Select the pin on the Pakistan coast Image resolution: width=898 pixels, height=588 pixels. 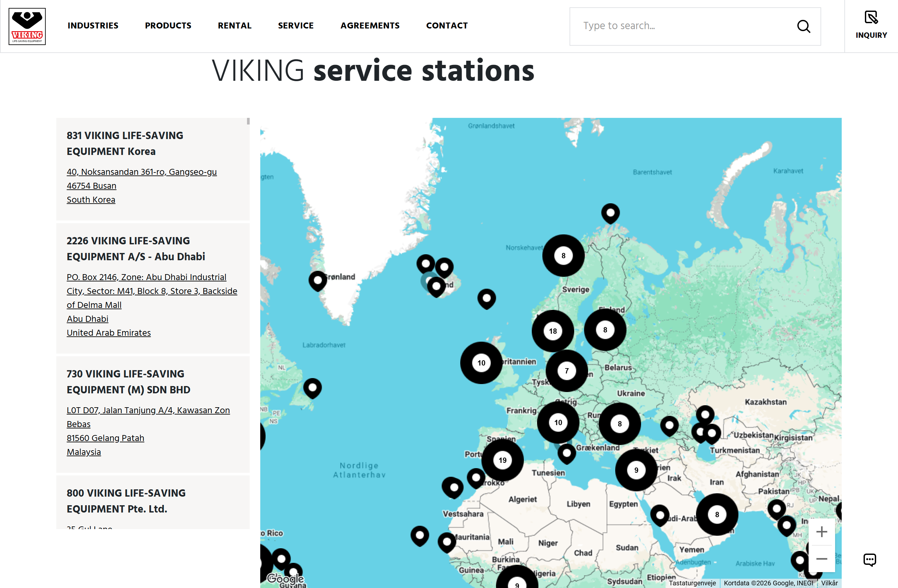776,509
